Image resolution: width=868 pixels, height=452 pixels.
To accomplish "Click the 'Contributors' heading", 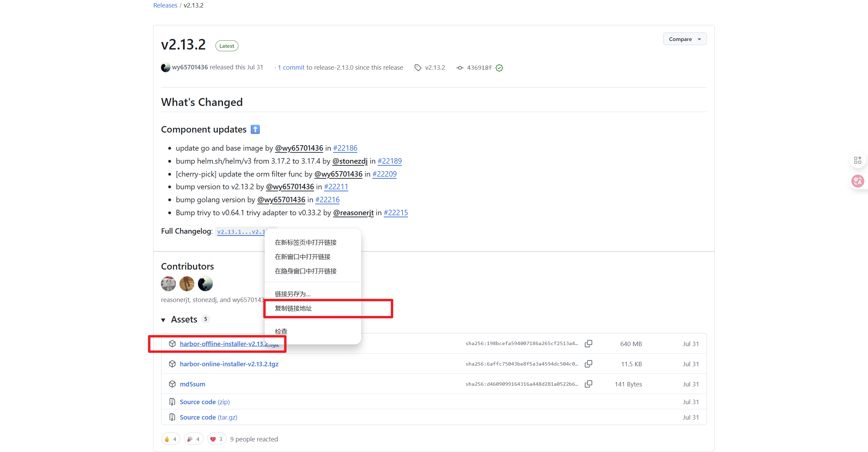I will point(187,266).
